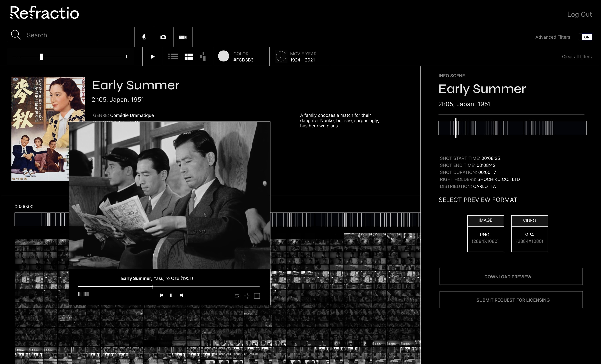Image resolution: width=601 pixels, height=364 pixels.
Task: Select IMAGE PNG preview format
Action: tap(485, 233)
